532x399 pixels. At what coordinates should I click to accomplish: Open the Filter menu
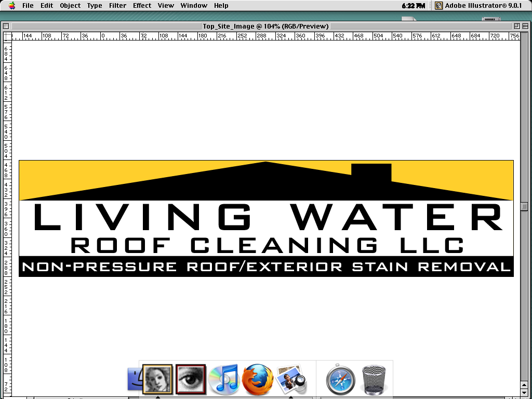tap(118, 6)
